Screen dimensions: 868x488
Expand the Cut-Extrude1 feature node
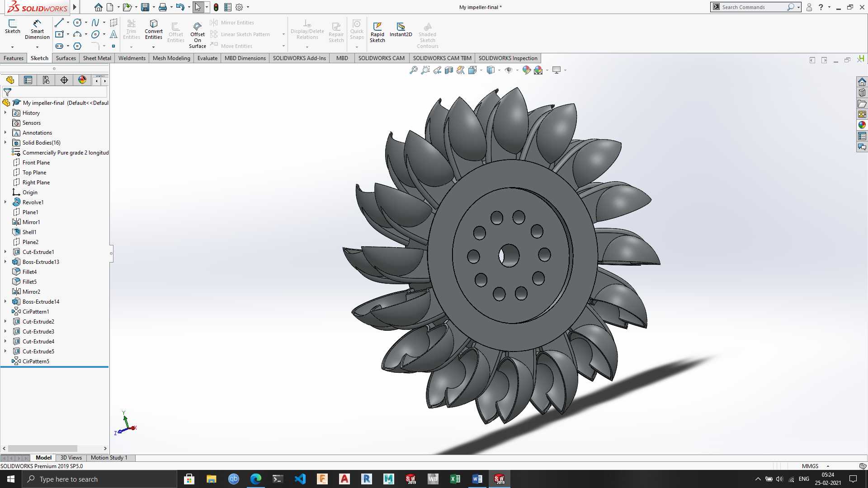[5, 252]
